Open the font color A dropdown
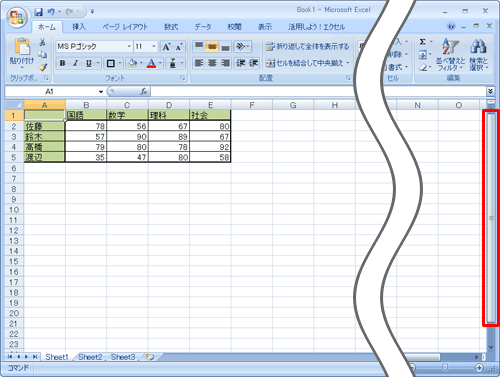 pos(160,63)
